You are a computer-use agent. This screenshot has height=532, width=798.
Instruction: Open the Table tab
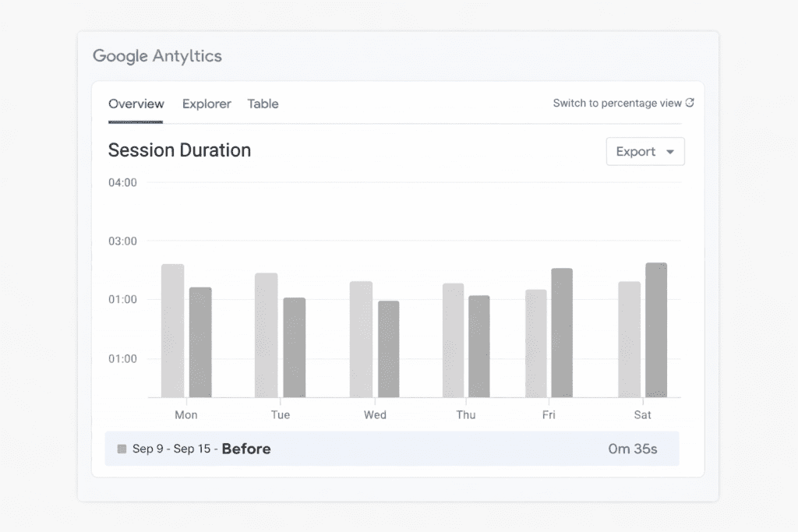click(263, 104)
